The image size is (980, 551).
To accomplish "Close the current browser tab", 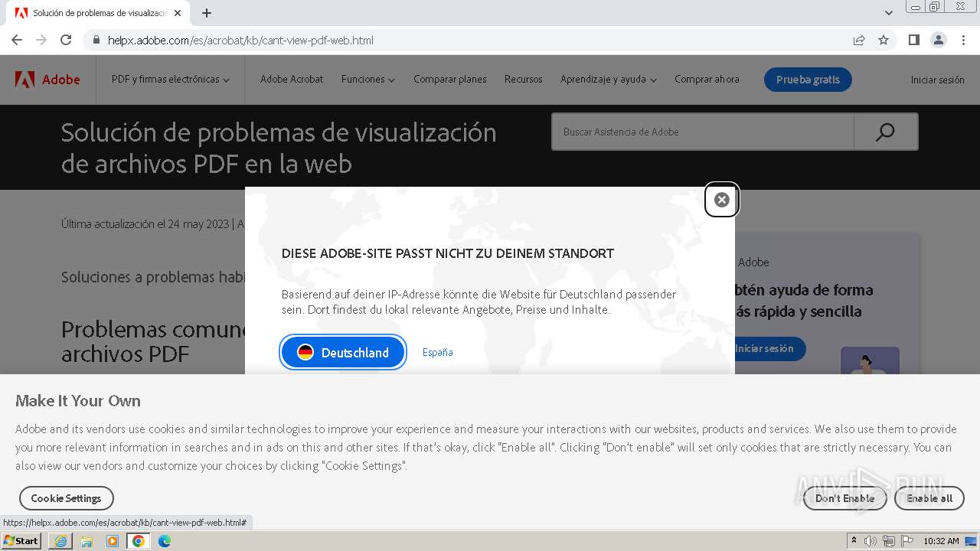I will point(178,13).
